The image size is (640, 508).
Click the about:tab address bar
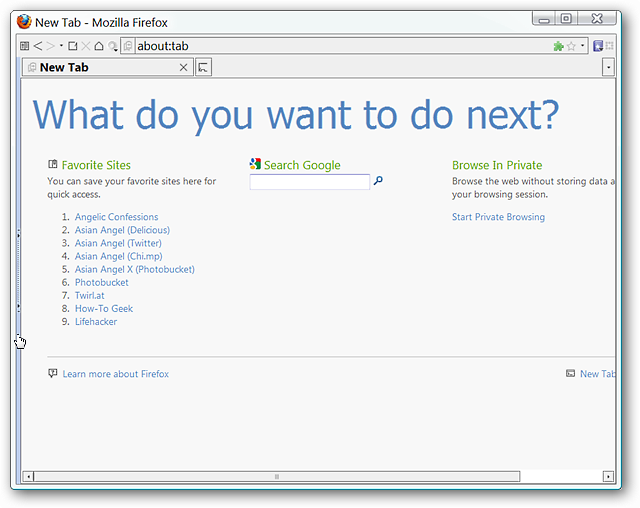click(343, 46)
